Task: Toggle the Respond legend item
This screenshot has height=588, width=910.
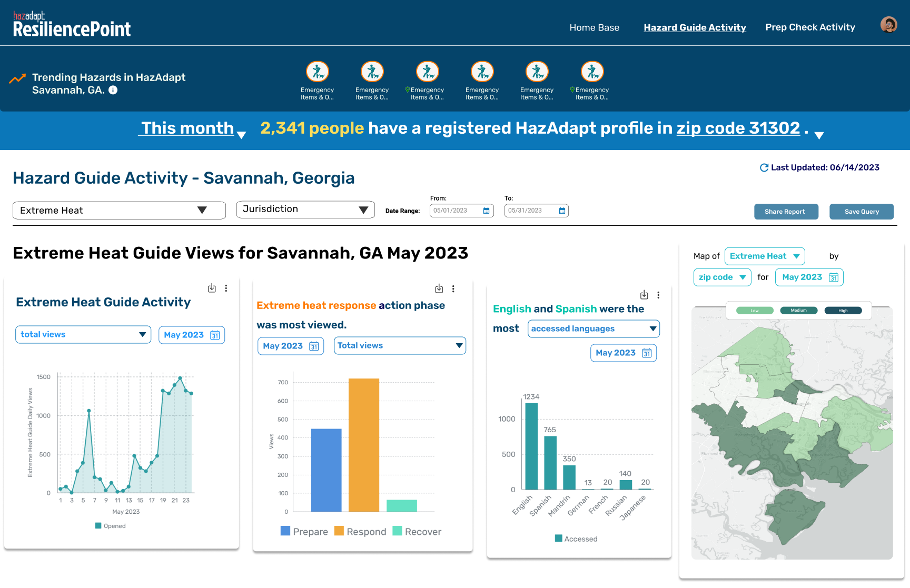Action: (360, 531)
